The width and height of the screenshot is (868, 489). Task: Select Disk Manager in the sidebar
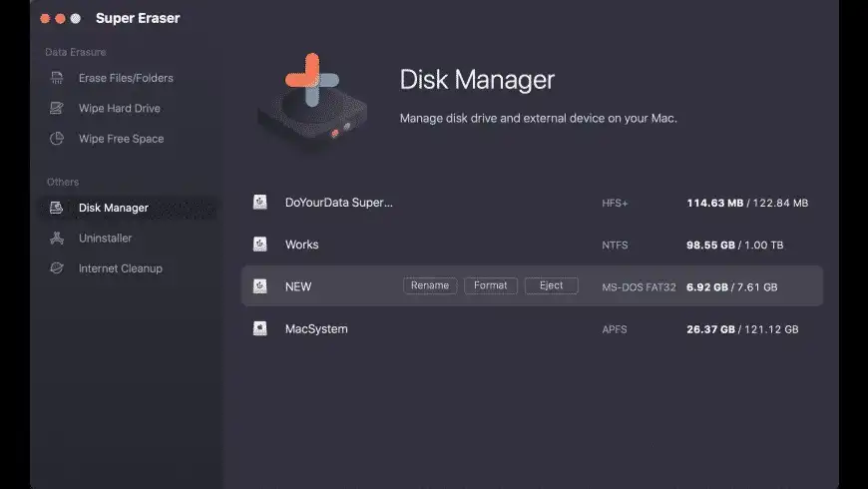click(x=129, y=208)
